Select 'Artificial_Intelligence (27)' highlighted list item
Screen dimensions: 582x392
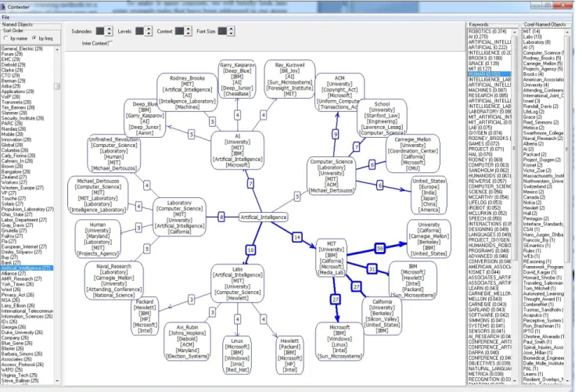pyautogui.click(x=26, y=268)
